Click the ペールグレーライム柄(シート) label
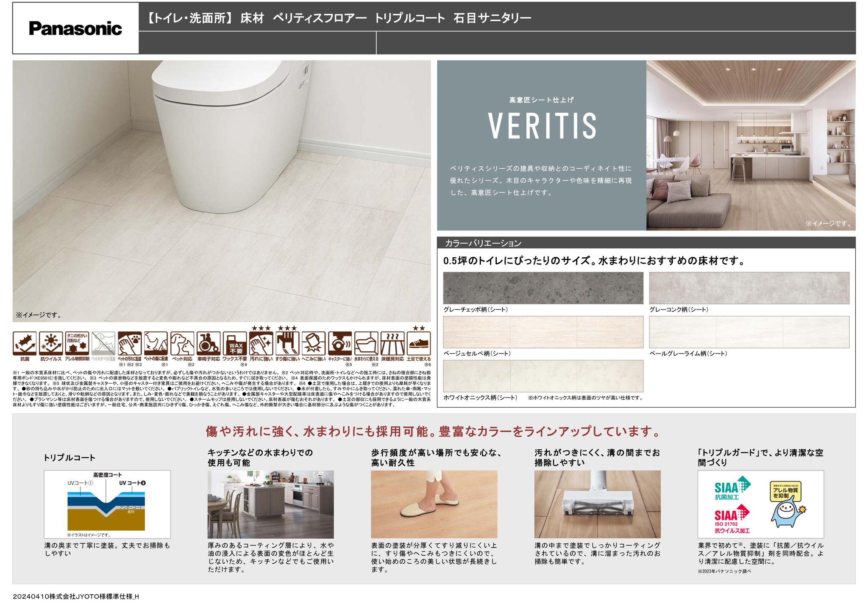Image resolution: width=868 pixels, height=601 pixels. point(688,353)
